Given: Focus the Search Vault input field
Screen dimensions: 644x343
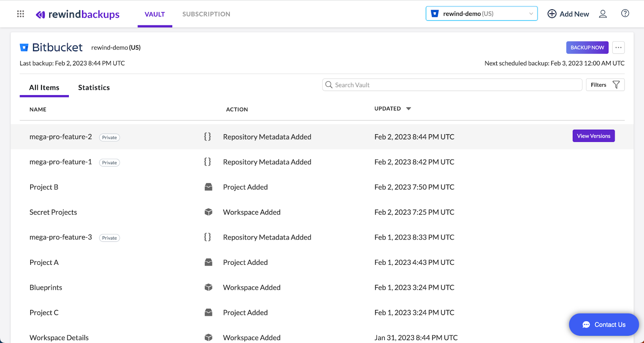Looking at the screenshot, I should [x=452, y=85].
